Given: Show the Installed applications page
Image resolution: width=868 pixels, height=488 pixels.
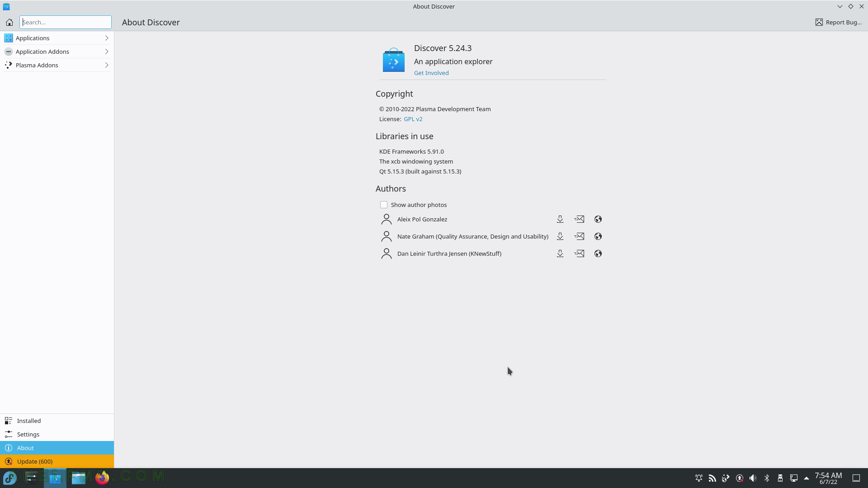Looking at the screenshot, I should (57, 421).
